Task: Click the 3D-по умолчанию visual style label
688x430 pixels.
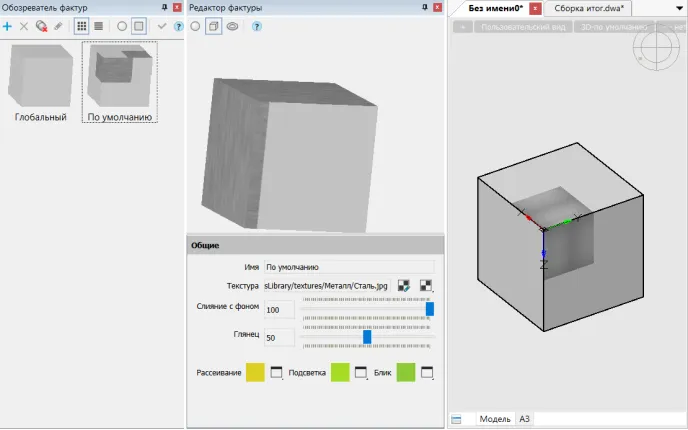Action: (610, 27)
